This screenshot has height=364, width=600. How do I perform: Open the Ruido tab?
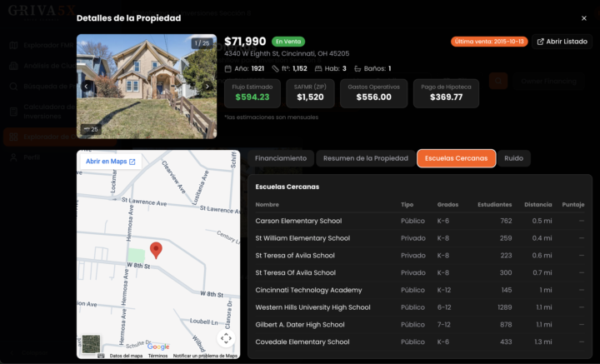point(513,158)
